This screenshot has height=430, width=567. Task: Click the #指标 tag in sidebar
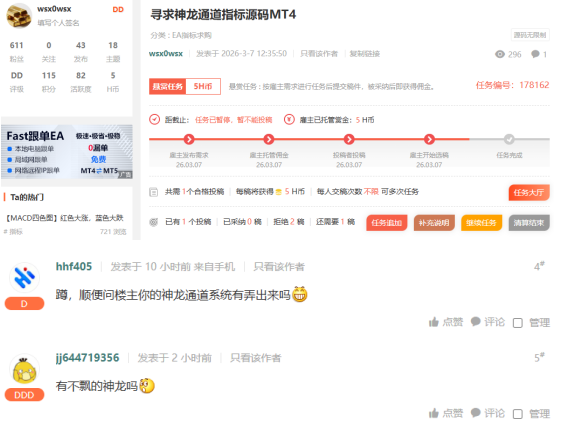point(13,232)
